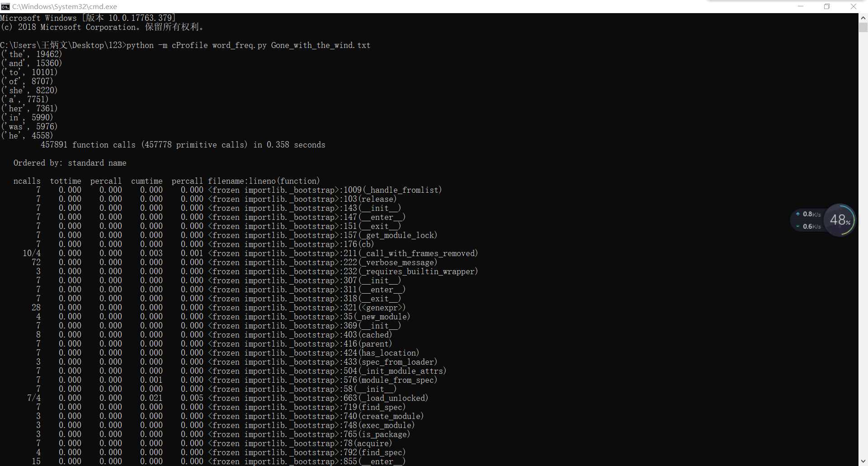
Task: Click the 2018 Microsoft Corporation copyright line
Action: click(x=102, y=27)
